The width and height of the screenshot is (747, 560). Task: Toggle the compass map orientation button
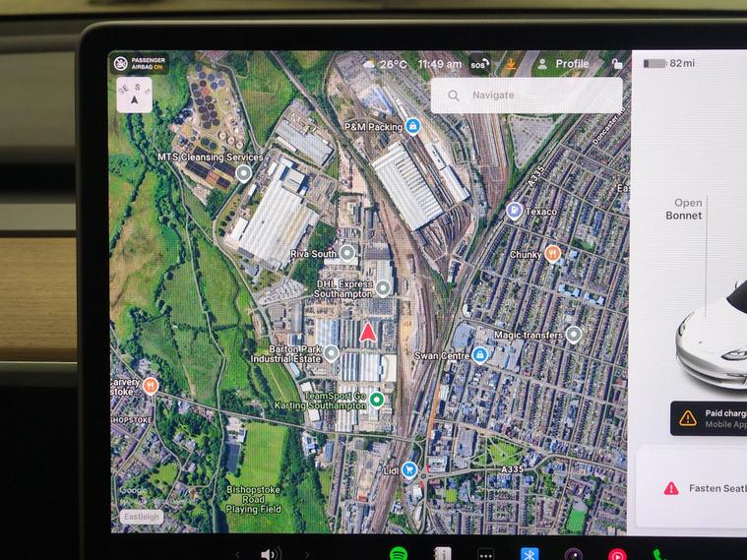135,94
